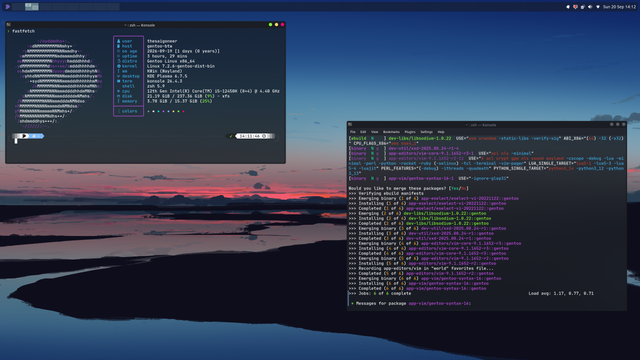
Task: Click the 'colors' label in fastfetch box
Action: point(129,111)
